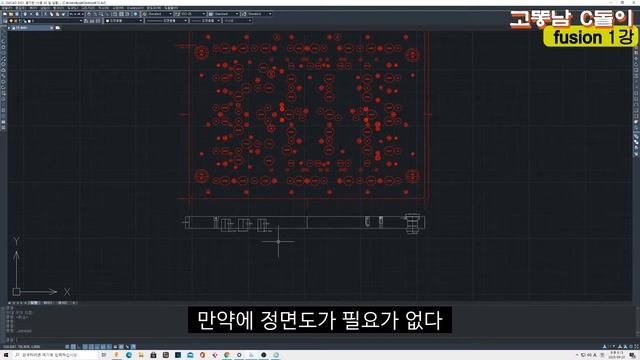
Task: Click the Match Properties brush icon
Action: pyautogui.click(x=63, y=14)
